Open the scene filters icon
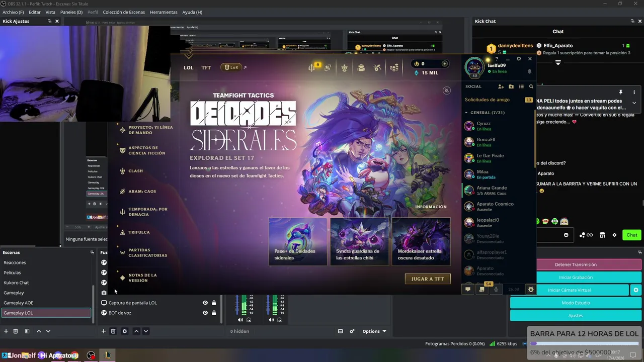644x362 pixels. tap(27, 331)
